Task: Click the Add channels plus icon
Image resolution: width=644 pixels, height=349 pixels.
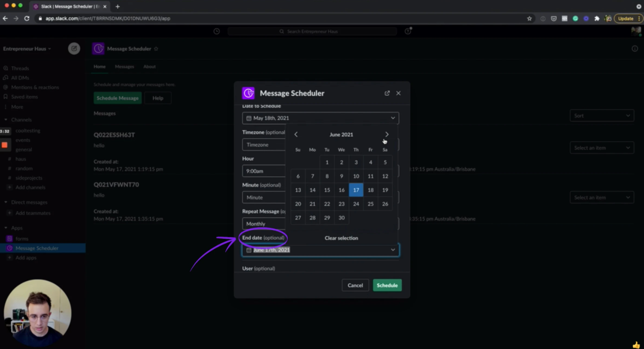Action: click(10, 187)
